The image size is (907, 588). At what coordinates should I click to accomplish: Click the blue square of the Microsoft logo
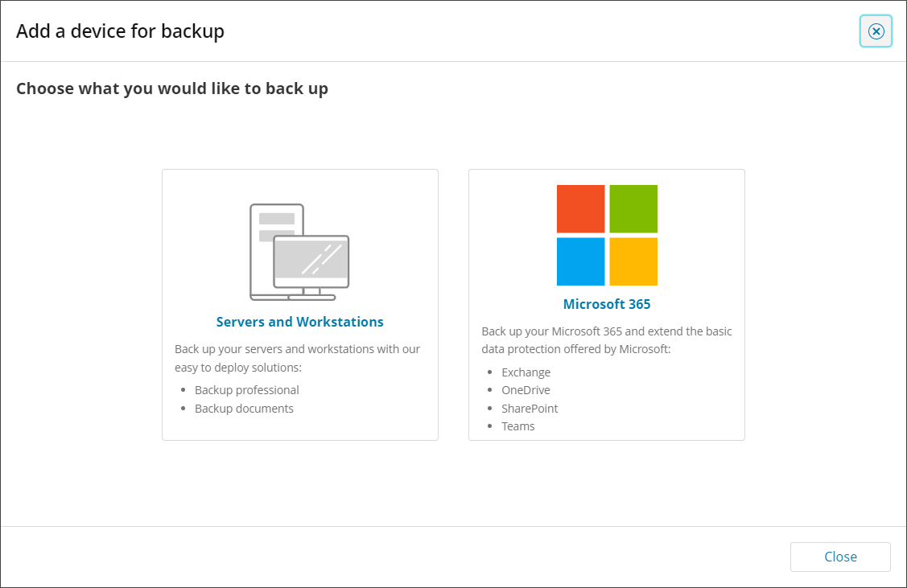click(x=580, y=261)
